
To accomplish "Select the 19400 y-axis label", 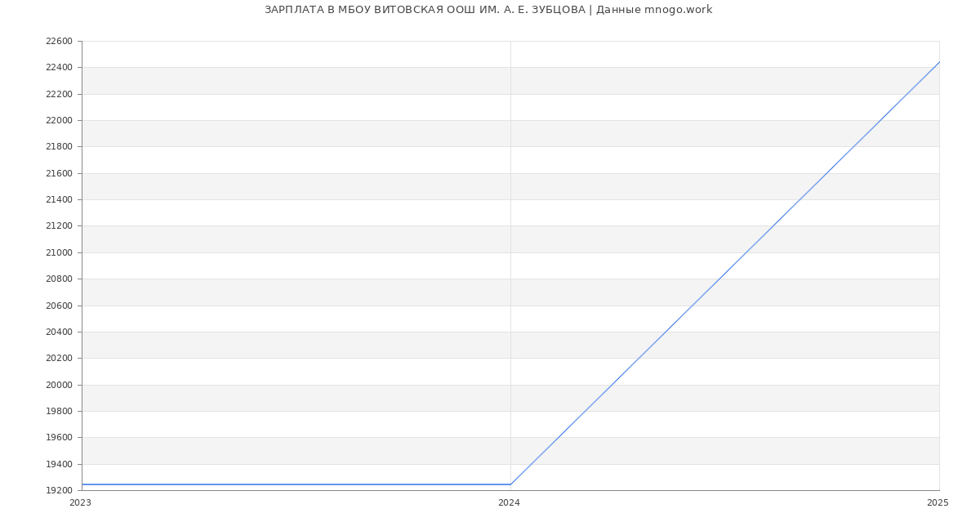I will point(59,464).
